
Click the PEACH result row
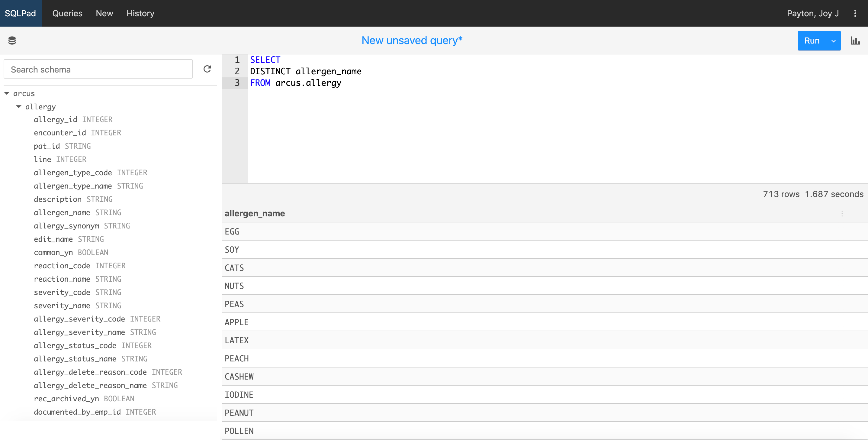click(545, 358)
